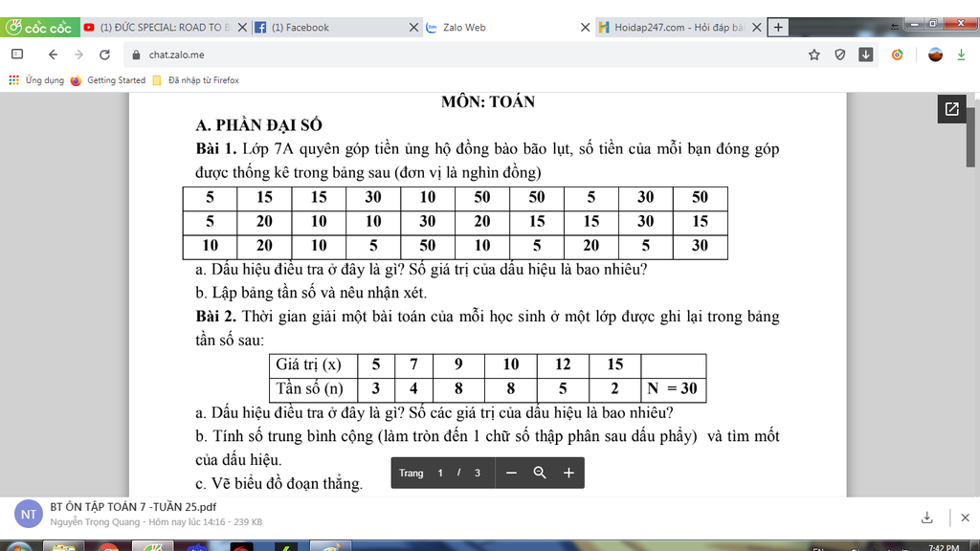Click file name BT ÔN TẬP TOÁN 7 -TUẦN 25.pdf

click(x=133, y=507)
